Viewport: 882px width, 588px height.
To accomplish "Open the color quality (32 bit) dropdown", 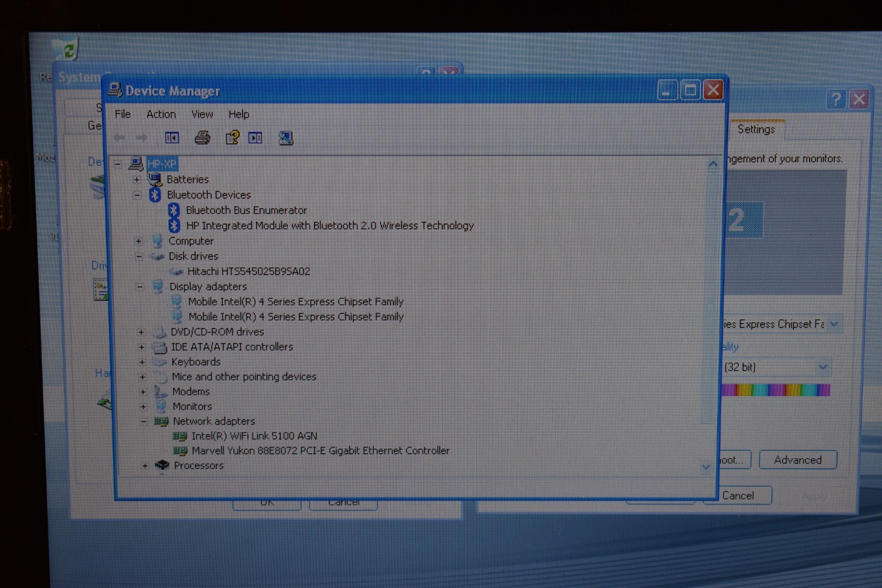I will 822,367.
